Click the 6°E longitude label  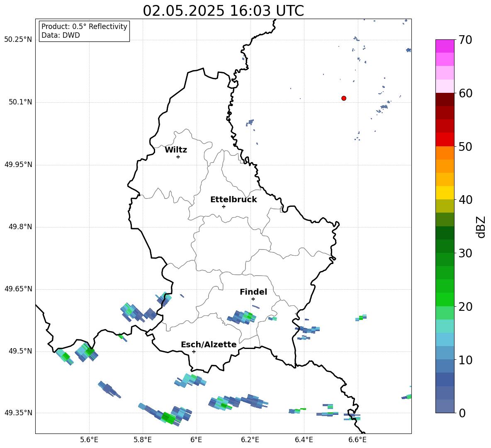[x=196, y=440]
